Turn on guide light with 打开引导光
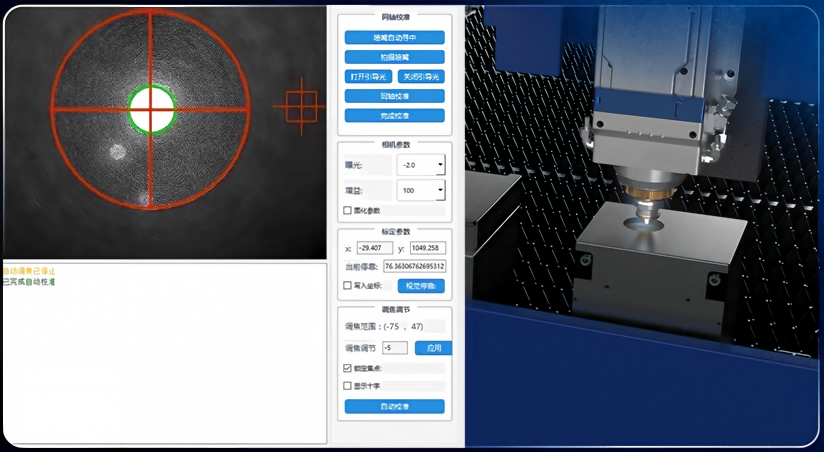The image size is (824, 452). [368, 77]
